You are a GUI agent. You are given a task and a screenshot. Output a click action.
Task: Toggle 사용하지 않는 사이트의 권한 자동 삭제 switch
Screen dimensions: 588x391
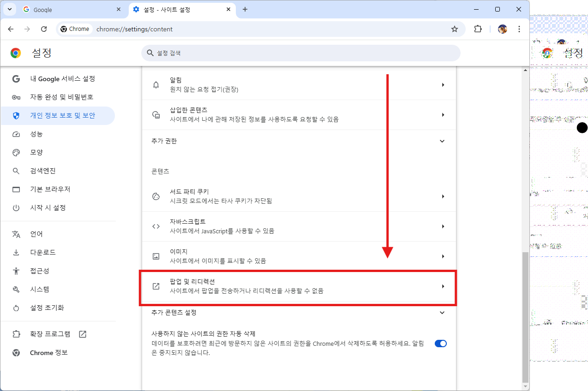tap(440, 344)
